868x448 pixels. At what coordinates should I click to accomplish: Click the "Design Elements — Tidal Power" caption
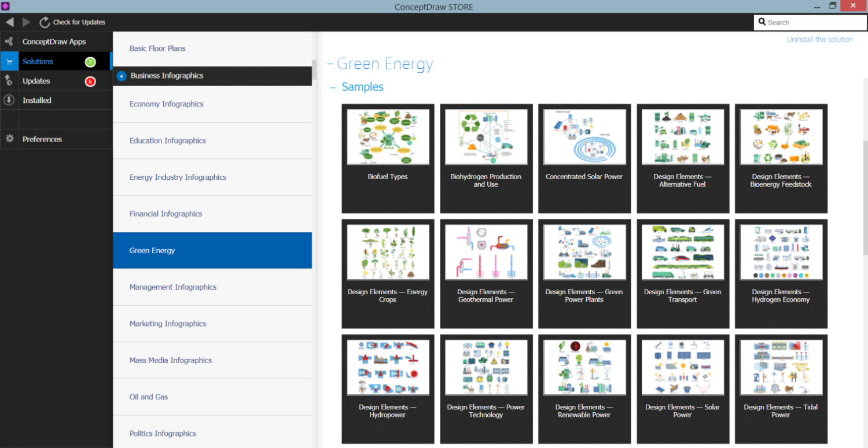(x=781, y=411)
